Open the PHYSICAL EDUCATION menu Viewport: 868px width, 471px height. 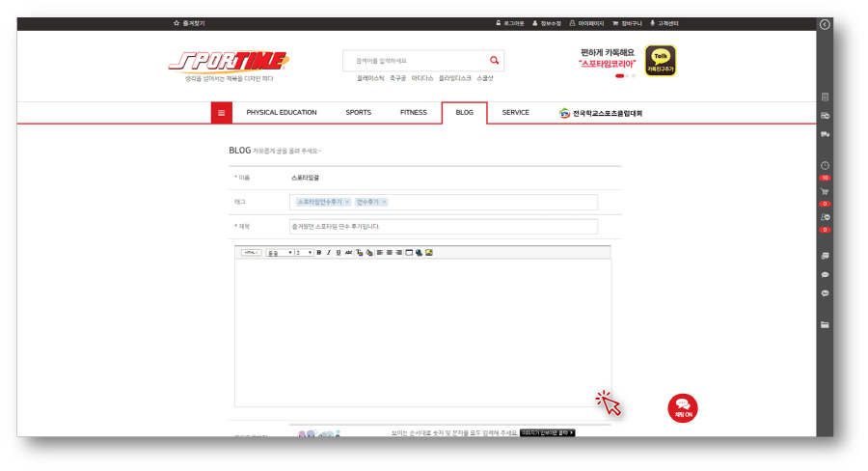click(281, 113)
